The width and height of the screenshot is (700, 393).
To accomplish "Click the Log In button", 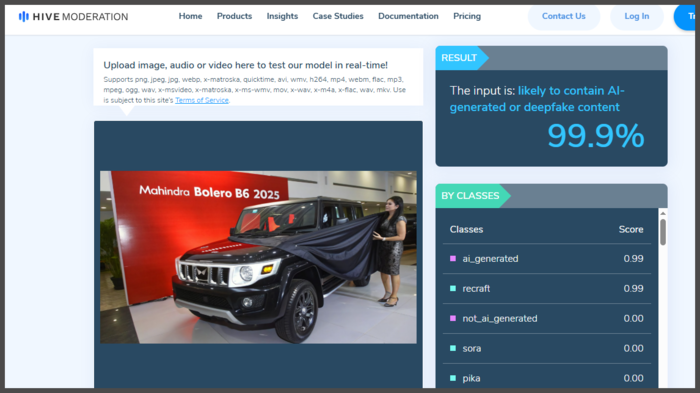I will pyautogui.click(x=637, y=17).
